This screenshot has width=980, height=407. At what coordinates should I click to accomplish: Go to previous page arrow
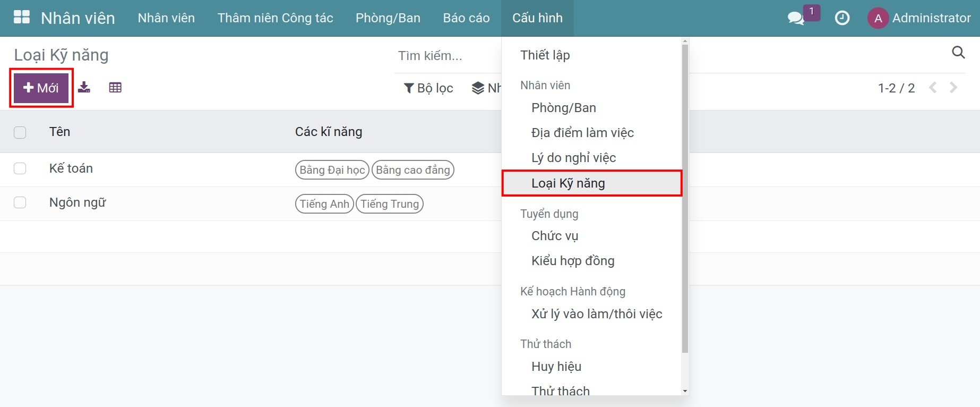pyautogui.click(x=933, y=88)
